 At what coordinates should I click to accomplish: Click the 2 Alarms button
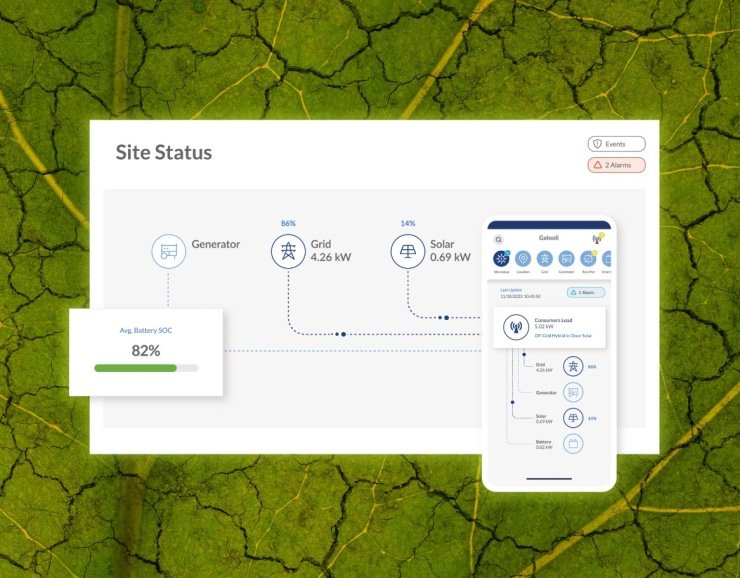coord(616,165)
